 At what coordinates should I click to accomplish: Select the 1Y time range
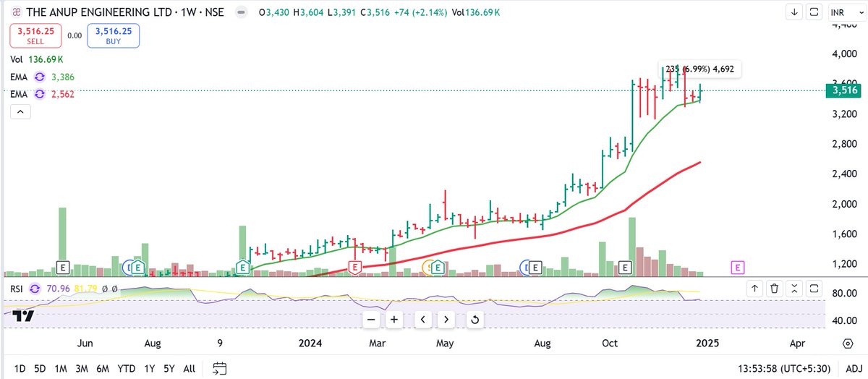148,368
